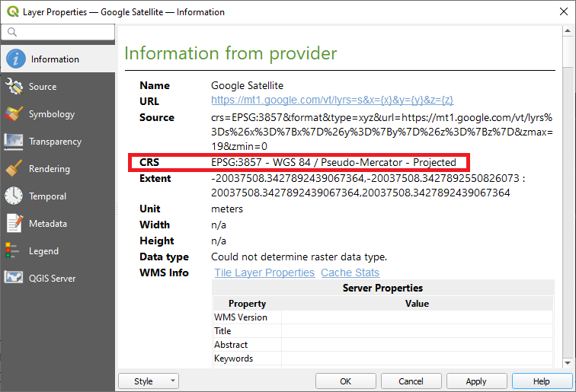Click the Apply button
The height and width of the screenshot is (392, 576).
[476, 381]
